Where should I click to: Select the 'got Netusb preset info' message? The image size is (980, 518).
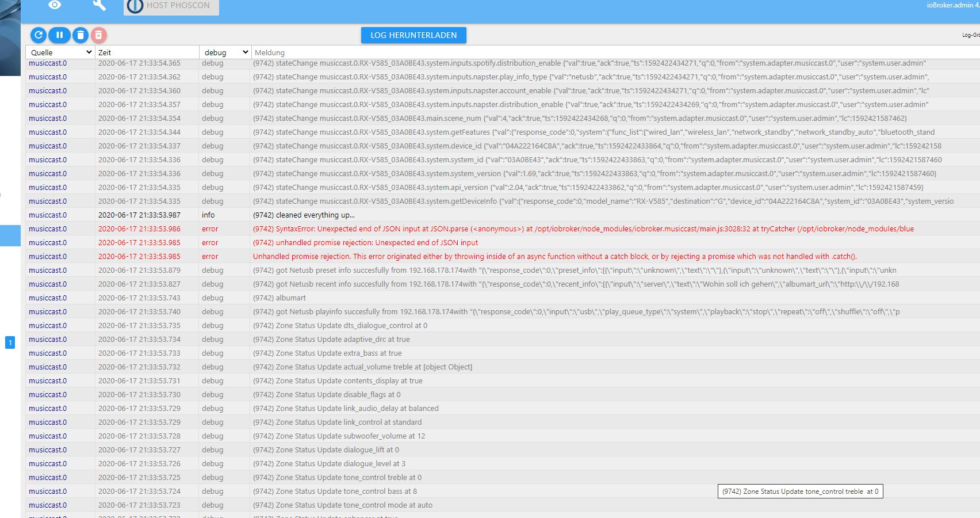575,271
